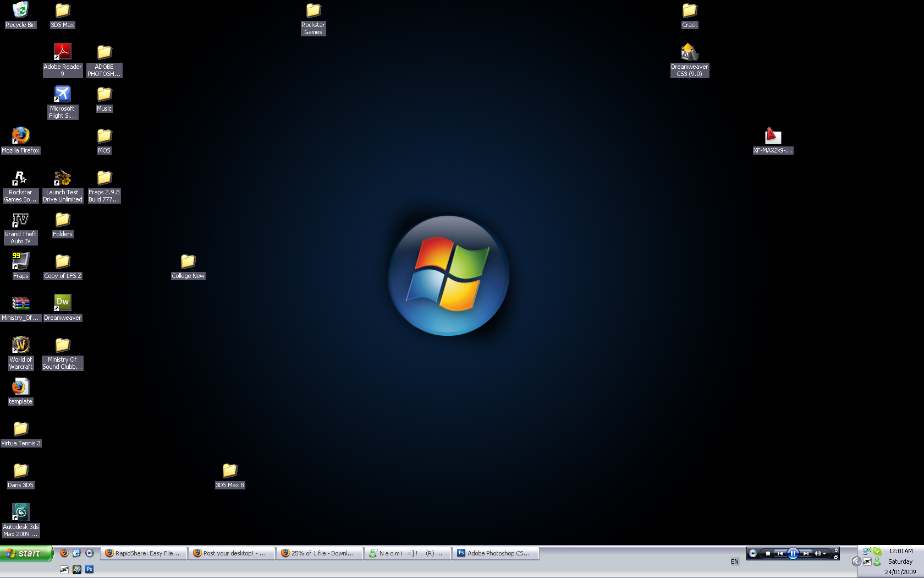
Task: Switch to Adobe Photoshop CS taskbar window
Action: tap(496, 553)
